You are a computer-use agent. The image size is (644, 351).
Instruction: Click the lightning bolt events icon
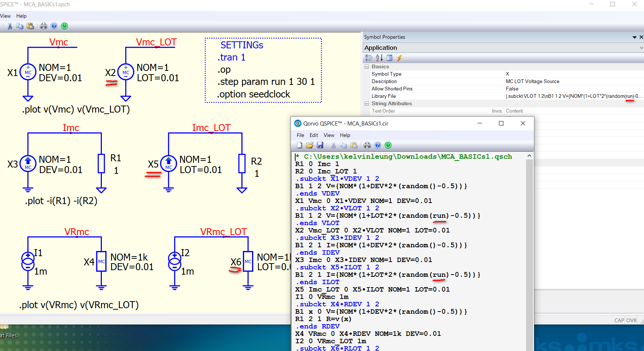coord(400,58)
